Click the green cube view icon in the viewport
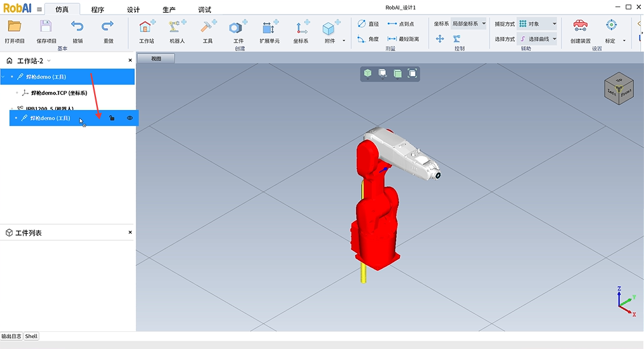This screenshot has height=349, width=644. 367,73
